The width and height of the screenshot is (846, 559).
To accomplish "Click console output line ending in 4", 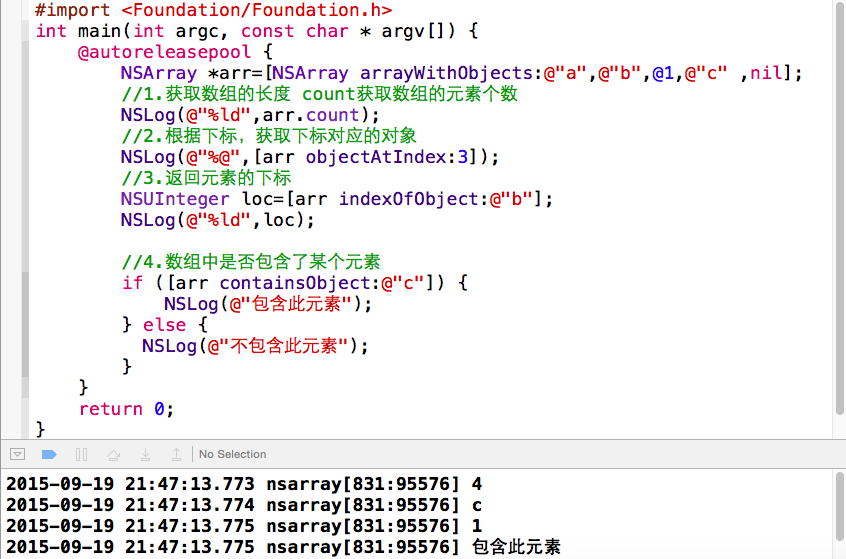I will pyautogui.click(x=244, y=484).
